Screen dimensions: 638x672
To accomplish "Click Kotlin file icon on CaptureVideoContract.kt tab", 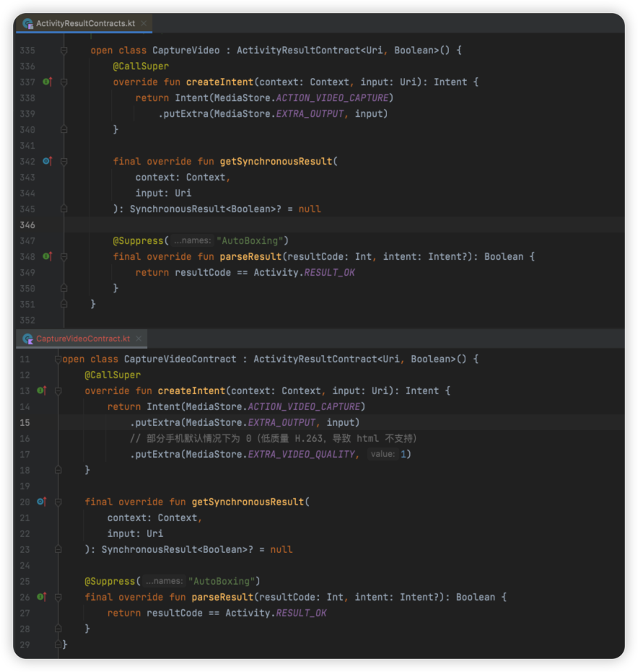I will [x=28, y=339].
